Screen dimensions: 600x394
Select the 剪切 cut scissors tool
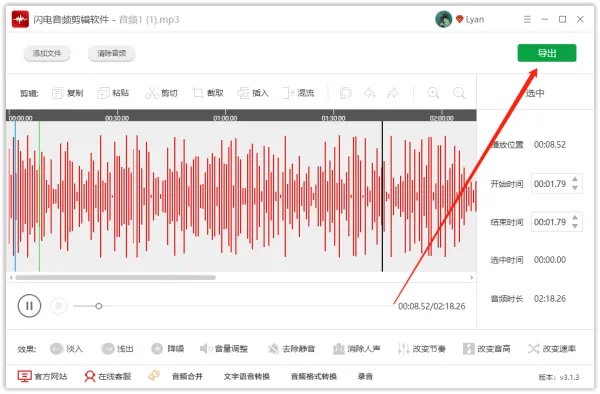coord(161,93)
